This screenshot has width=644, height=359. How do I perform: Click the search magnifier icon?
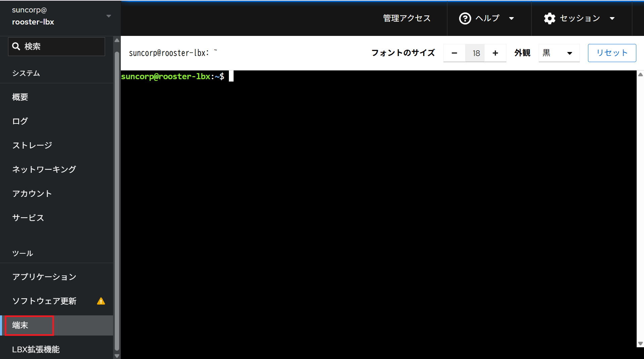[x=16, y=46]
